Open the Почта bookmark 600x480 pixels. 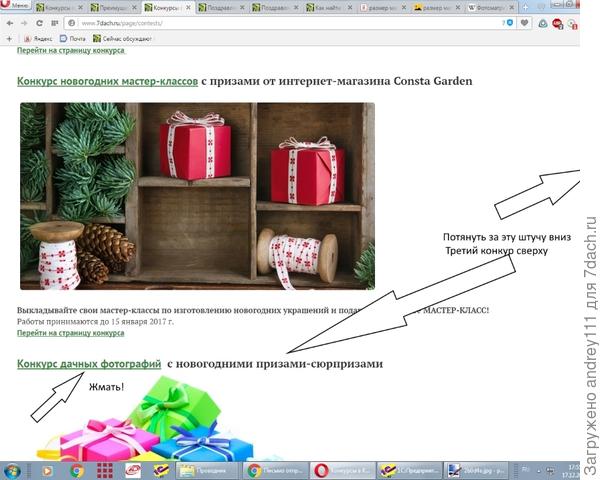72,38
